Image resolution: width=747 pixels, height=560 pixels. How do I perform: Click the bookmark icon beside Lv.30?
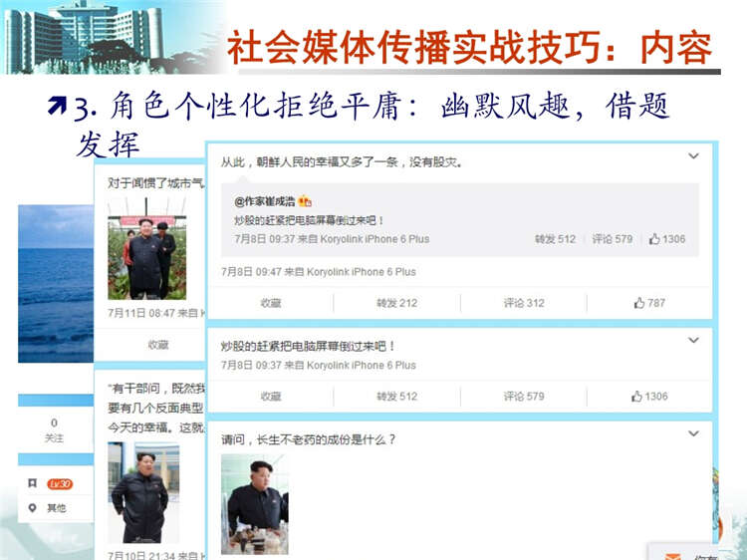click(33, 484)
